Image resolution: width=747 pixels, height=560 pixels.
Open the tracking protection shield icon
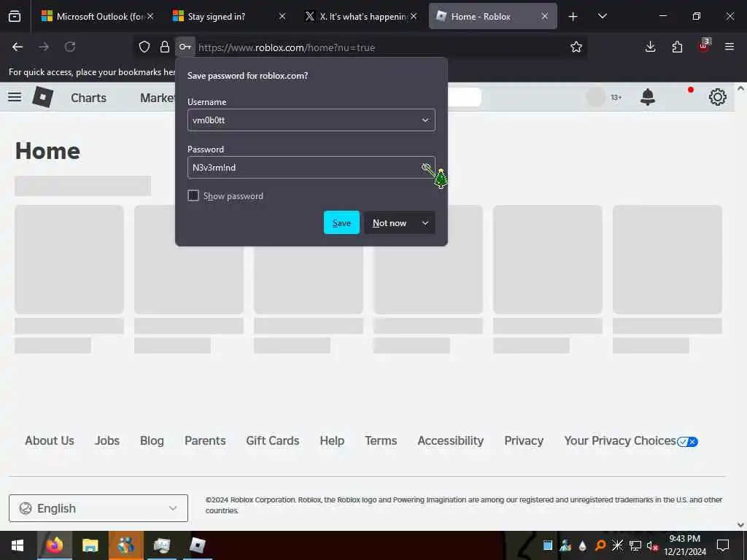tap(144, 47)
